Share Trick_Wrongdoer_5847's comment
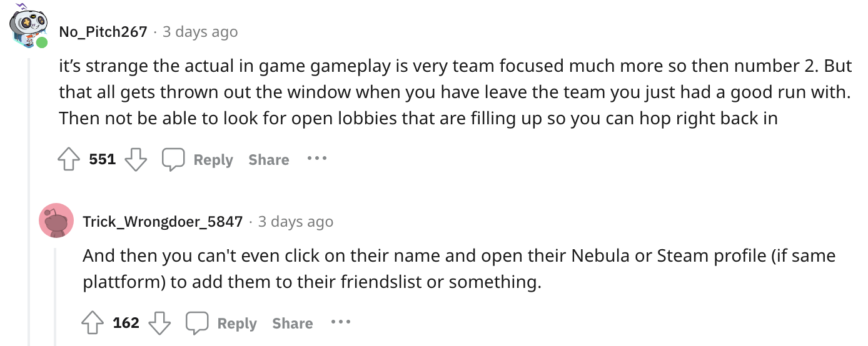This screenshot has width=868, height=346. pos(292,324)
